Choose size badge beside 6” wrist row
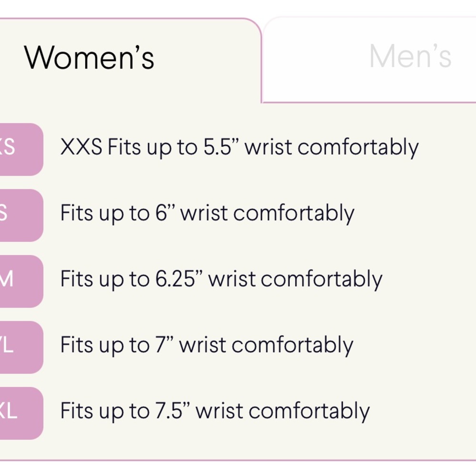 click(19, 215)
